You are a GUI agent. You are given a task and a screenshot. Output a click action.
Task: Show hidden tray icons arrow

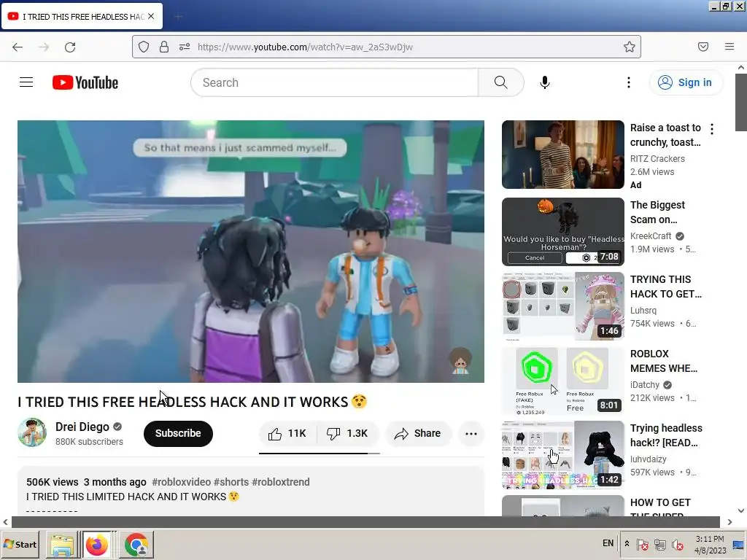(x=627, y=544)
